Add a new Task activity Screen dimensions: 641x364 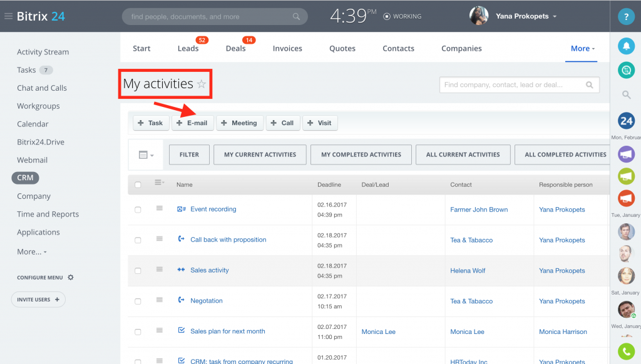pos(151,123)
